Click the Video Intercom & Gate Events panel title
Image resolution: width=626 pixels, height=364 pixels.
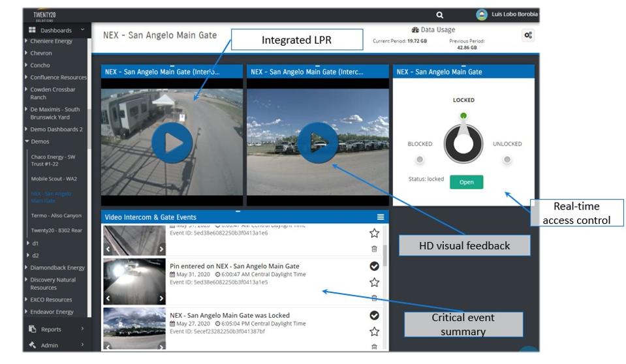[x=151, y=217]
